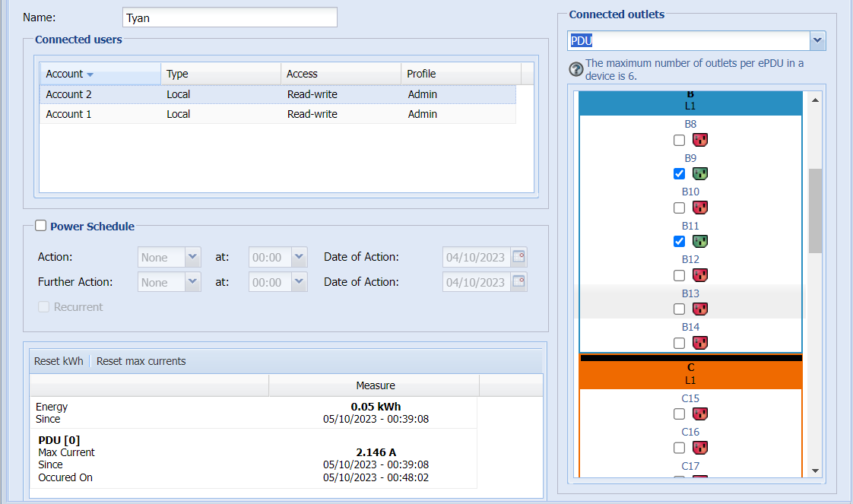Image resolution: width=853 pixels, height=504 pixels.
Task: Sort by Account column header
Action: click(x=100, y=74)
